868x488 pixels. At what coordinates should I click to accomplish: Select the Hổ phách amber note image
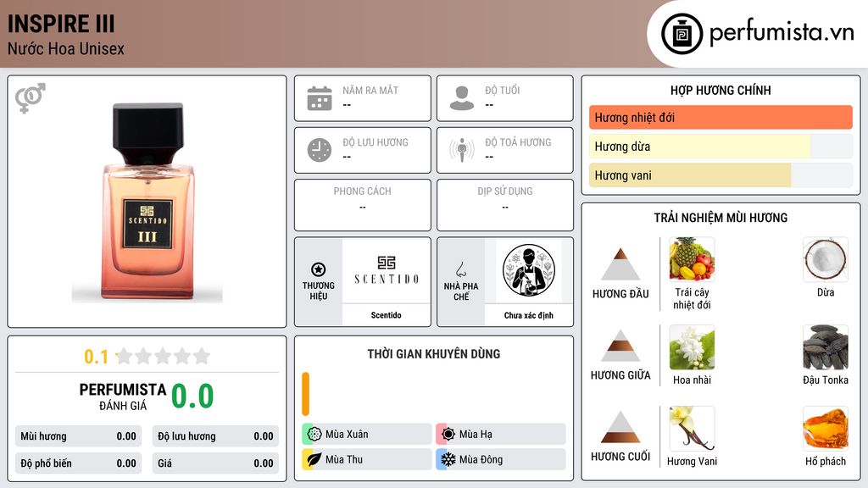tap(826, 429)
